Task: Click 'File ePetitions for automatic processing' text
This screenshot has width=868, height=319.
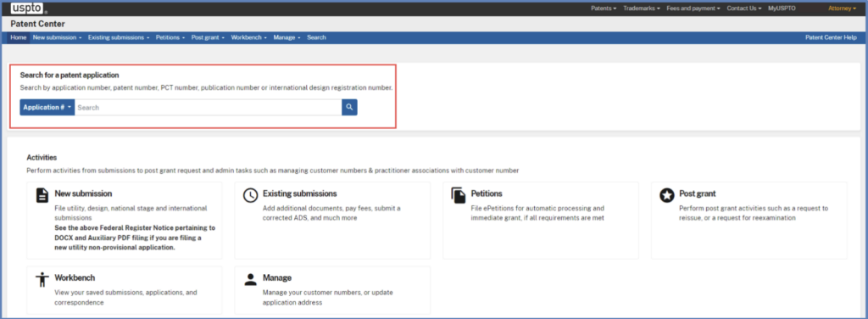Action: [x=537, y=213]
